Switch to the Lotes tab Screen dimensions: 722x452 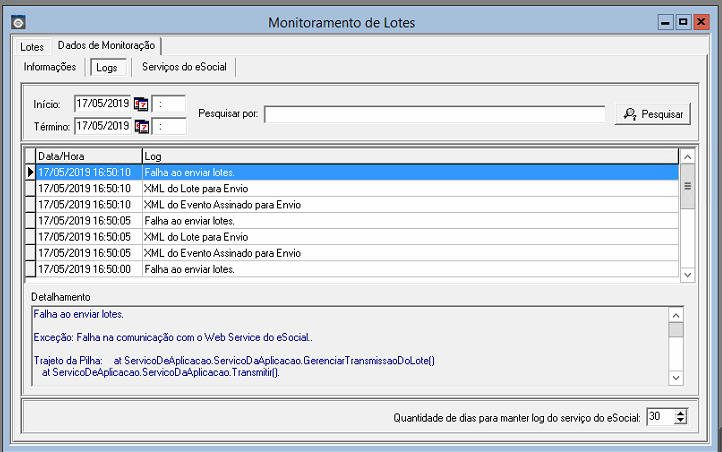click(x=32, y=47)
